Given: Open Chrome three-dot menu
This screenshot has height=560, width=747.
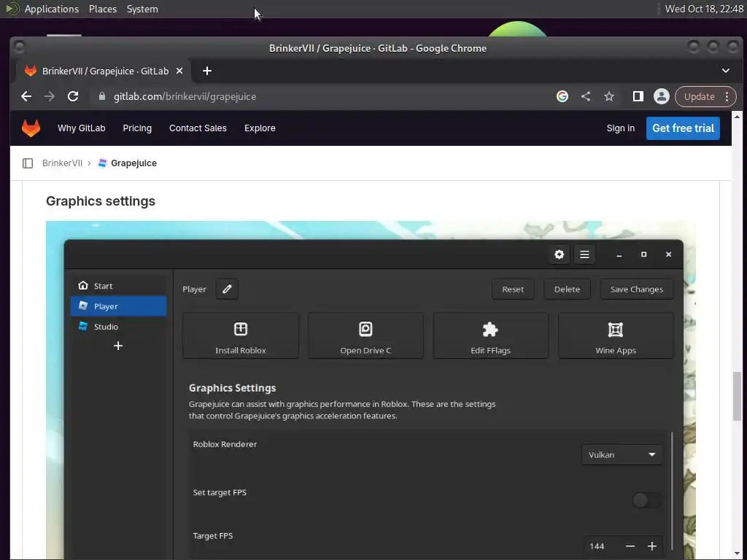Looking at the screenshot, I should click(727, 97).
